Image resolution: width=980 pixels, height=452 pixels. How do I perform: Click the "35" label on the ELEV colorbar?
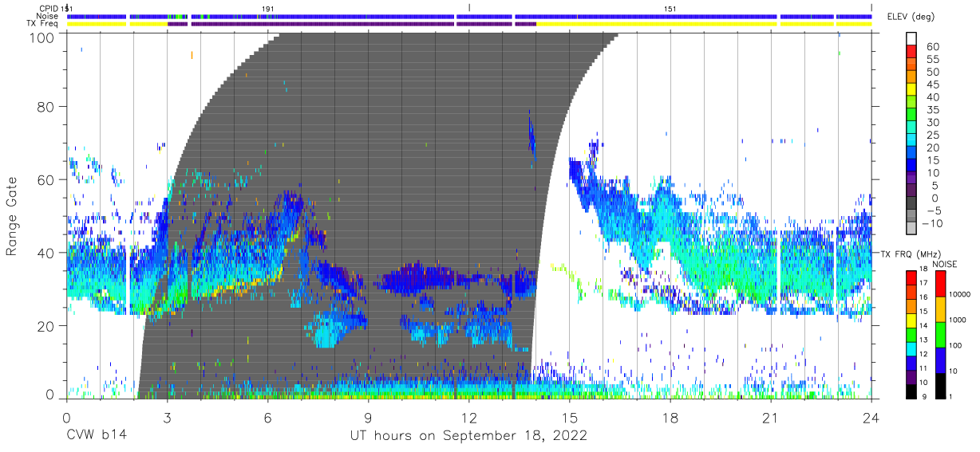pyautogui.click(x=932, y=110)
